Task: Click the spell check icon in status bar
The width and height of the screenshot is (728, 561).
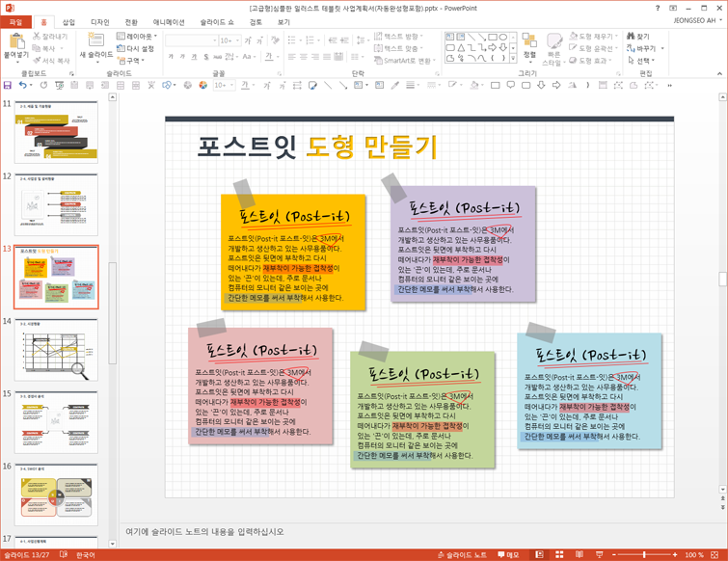Action: (x=64, y=554)
